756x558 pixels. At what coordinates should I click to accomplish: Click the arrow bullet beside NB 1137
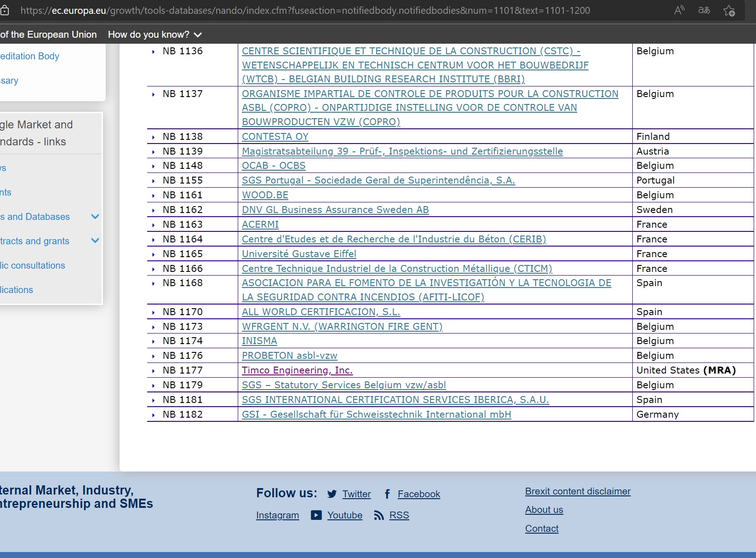pos(154,94)
